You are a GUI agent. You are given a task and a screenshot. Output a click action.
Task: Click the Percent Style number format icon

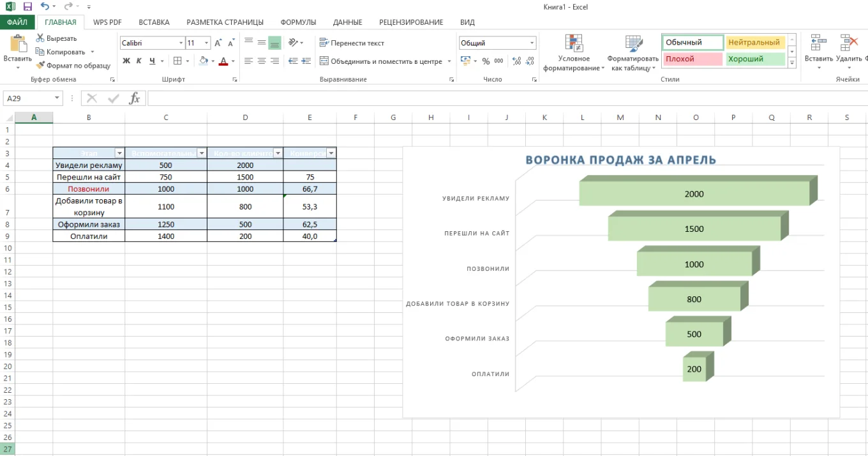point(486,61)
